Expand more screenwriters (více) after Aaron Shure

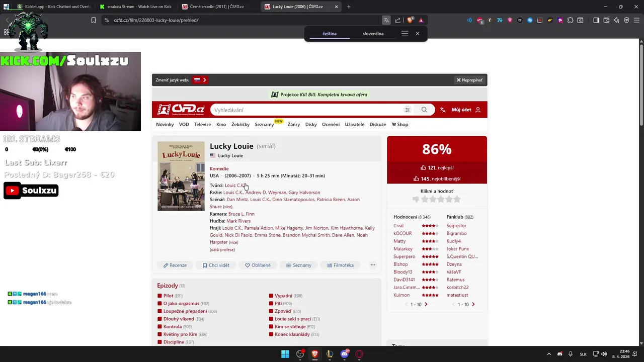[227, 207]
